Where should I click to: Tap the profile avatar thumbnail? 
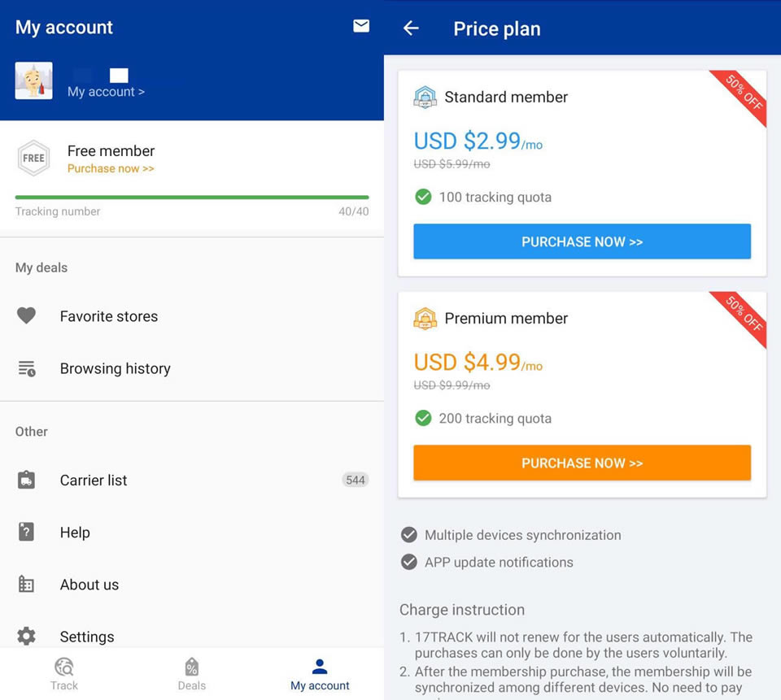point(34,80)
